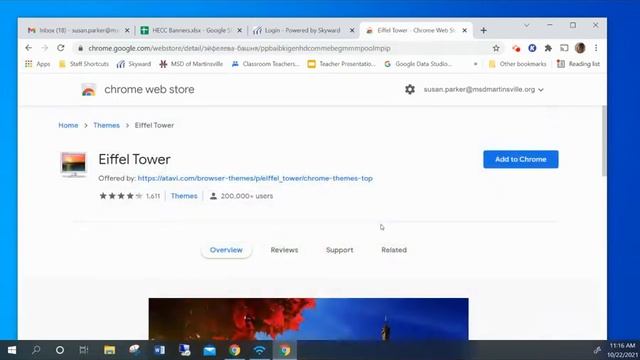Switch to Login Powered by Skyward tab
This screenshot has width=640, height=360.
[x=303, y=30]
